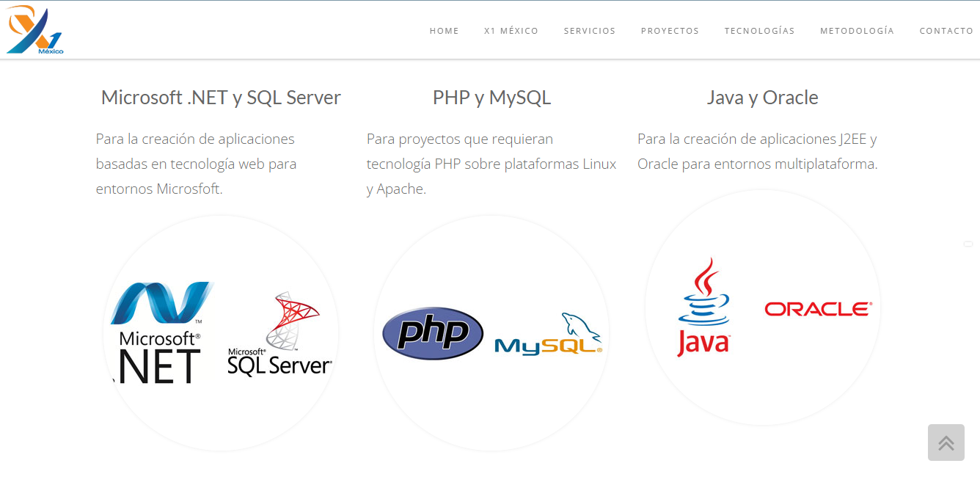Click the Microsoft .NET y SQL Server heading
Image resolution: width=980 pixels, height=477 pixels.
point(221,98)
